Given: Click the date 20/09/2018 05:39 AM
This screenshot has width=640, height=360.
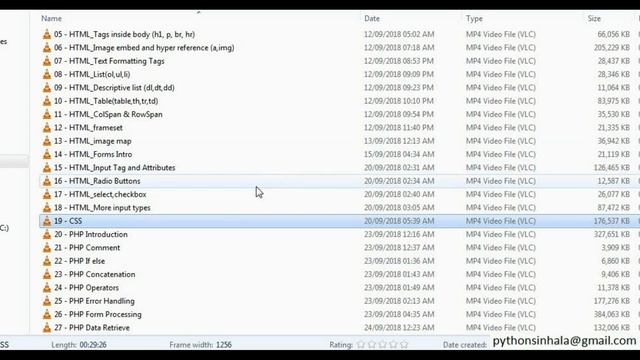Looking at the screenshot, I should coord(399,221).
